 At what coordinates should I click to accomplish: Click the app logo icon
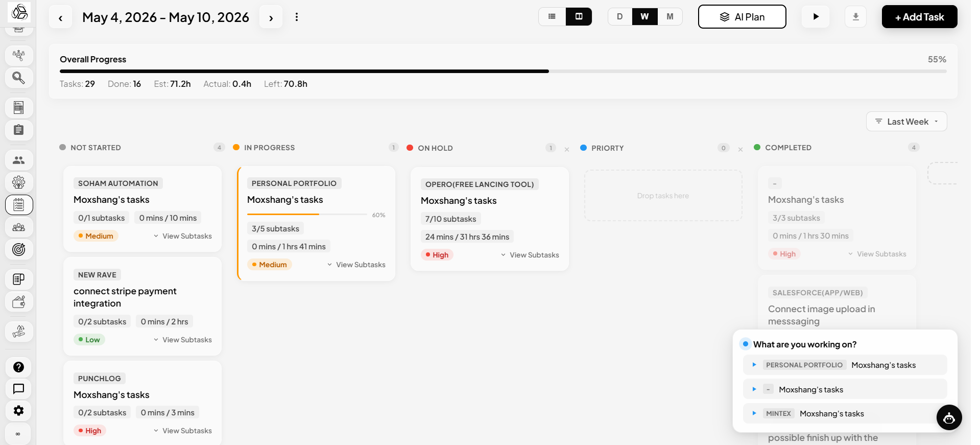tap(19, 11)
